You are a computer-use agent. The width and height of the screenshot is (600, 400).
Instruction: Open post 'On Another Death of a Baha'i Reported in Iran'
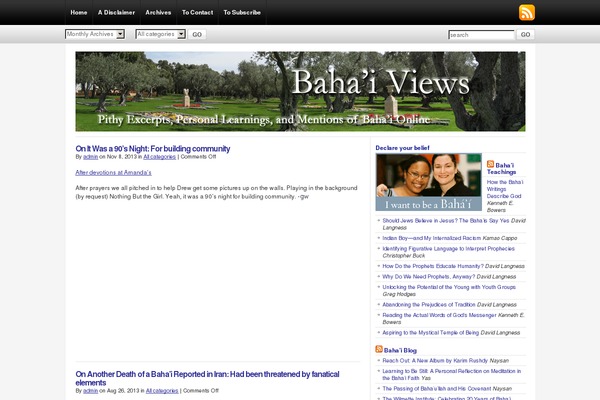click(x=207, y=378)
